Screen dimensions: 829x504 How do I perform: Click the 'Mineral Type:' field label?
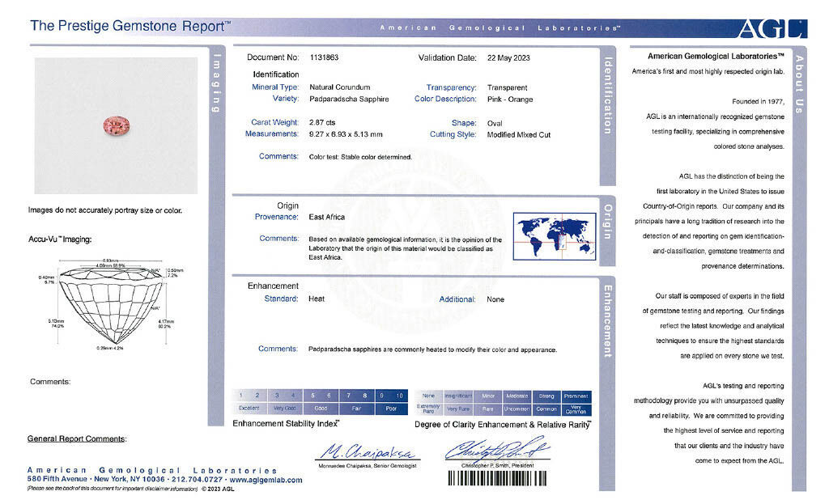[x=275, y=87]
